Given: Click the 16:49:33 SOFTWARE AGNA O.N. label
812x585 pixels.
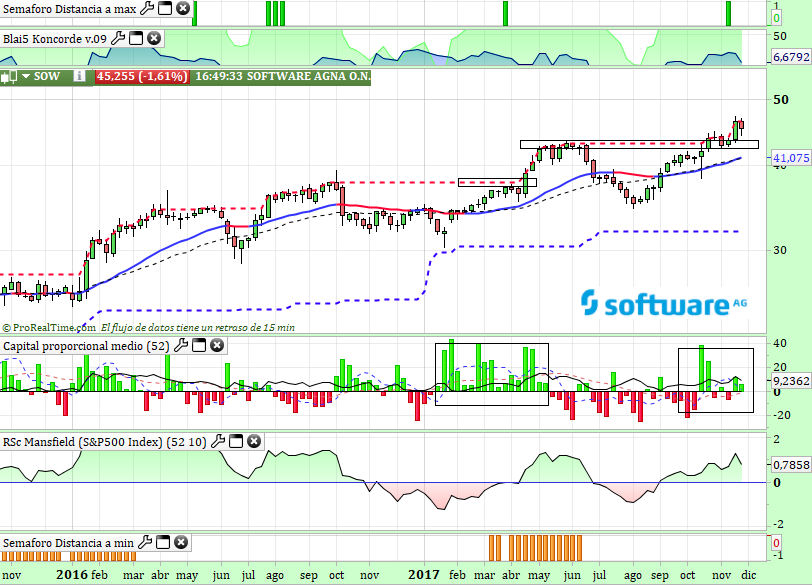Looking at the screenshot, I should click(283, 76).
